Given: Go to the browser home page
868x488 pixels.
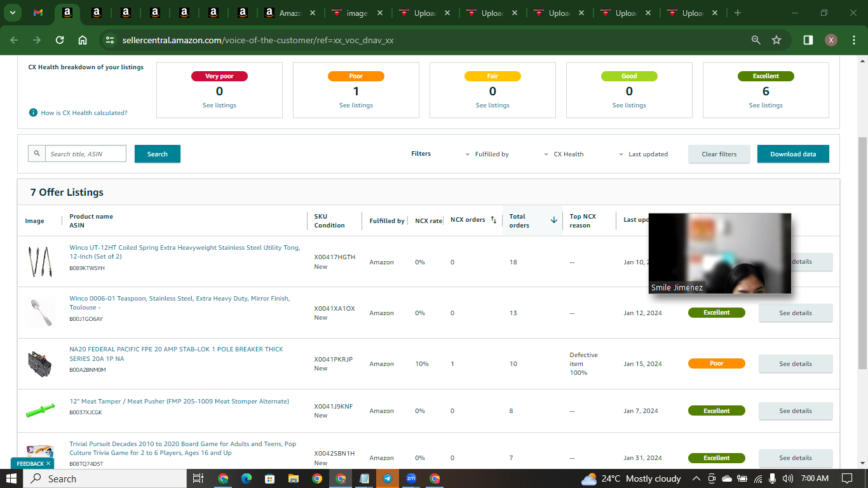Looking at the screenshot, I should coord(83,40).
